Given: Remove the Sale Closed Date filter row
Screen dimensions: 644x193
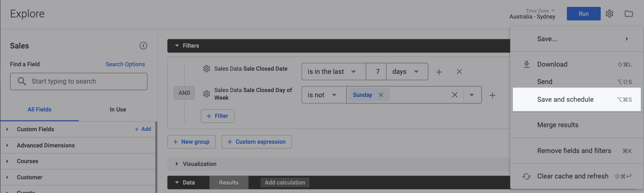Looking at the screenshot, I should (x=459, y=71).
